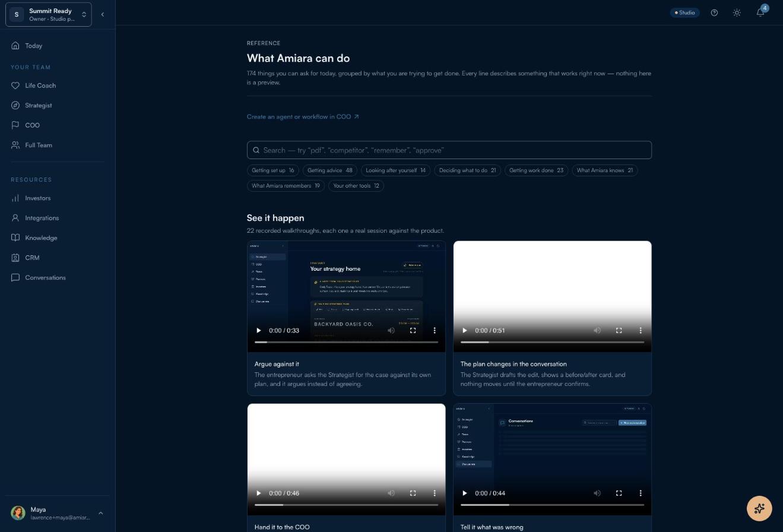Filter by 'Getting set up 16' chip
The image size is (783, 532).
tap(273, 170)
